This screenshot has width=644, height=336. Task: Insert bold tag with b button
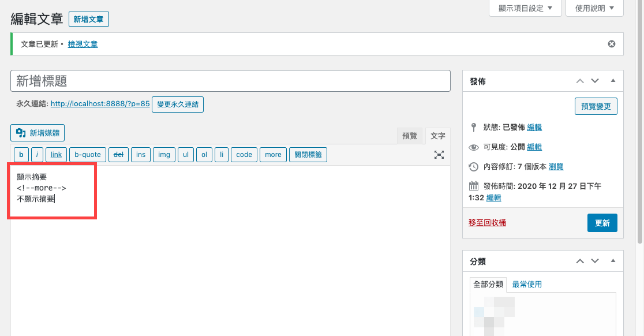click(x=21, y=155)
